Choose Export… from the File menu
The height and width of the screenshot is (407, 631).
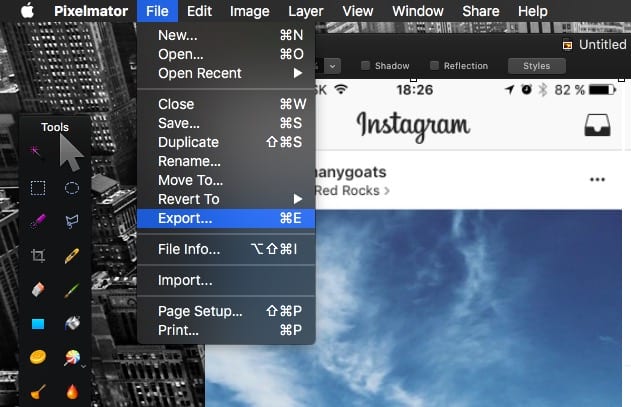click(185, 218)
